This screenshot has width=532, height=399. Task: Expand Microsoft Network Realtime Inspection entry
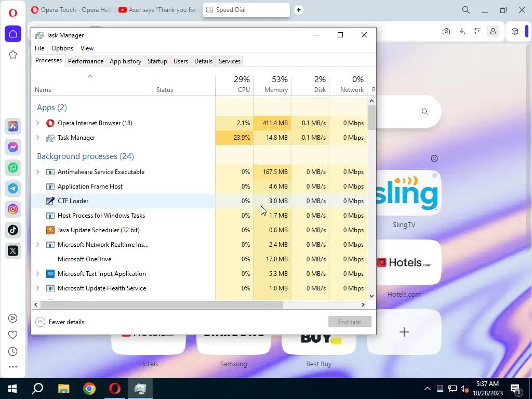coord(38,244)
